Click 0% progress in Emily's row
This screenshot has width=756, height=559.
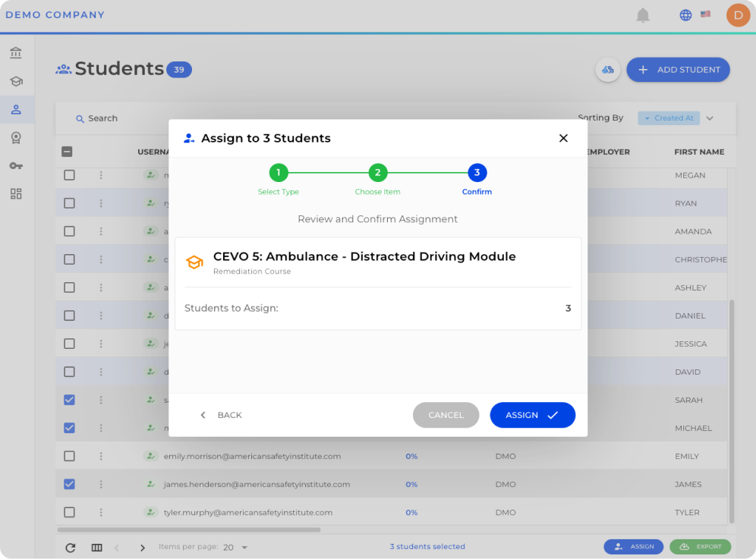click(411, 456)
